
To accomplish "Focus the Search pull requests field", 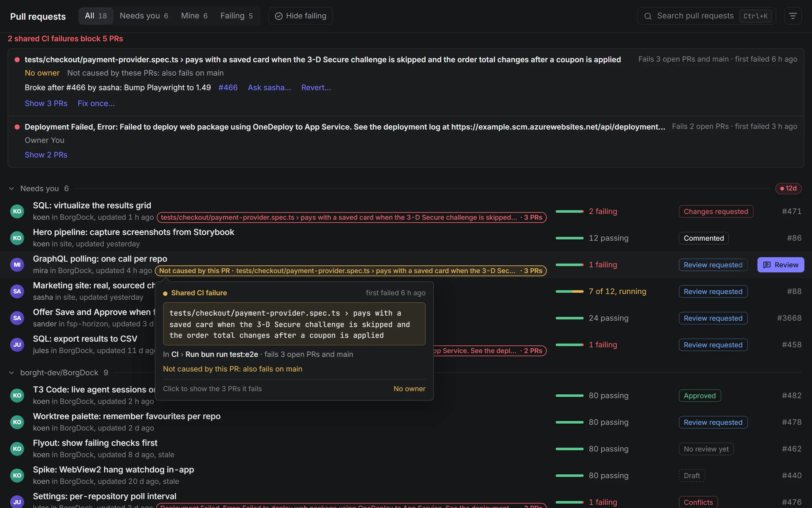I will [706, 16].
